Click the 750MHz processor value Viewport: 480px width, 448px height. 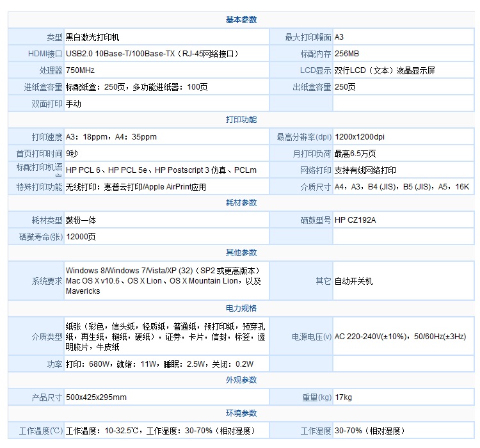tap(80, 70)
